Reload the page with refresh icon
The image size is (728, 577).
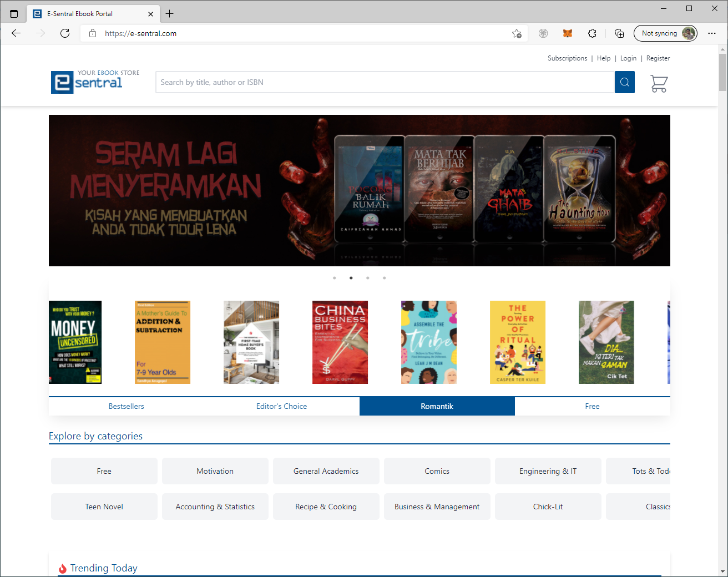point(65,33)
